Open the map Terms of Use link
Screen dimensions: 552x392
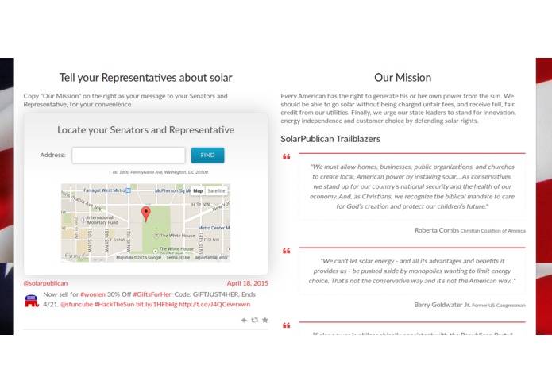click(x=178, y=258)
